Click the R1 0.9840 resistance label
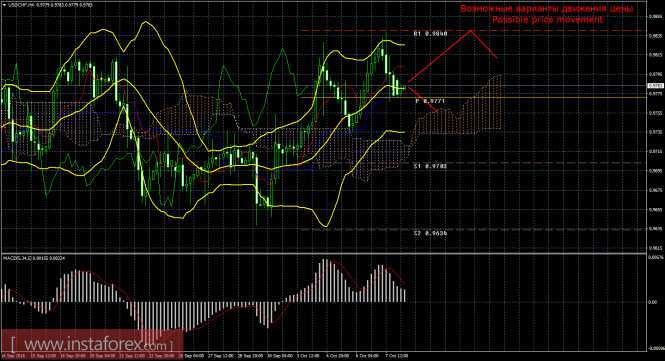Screen dimensions: 665x361 [x=430, y=34]
